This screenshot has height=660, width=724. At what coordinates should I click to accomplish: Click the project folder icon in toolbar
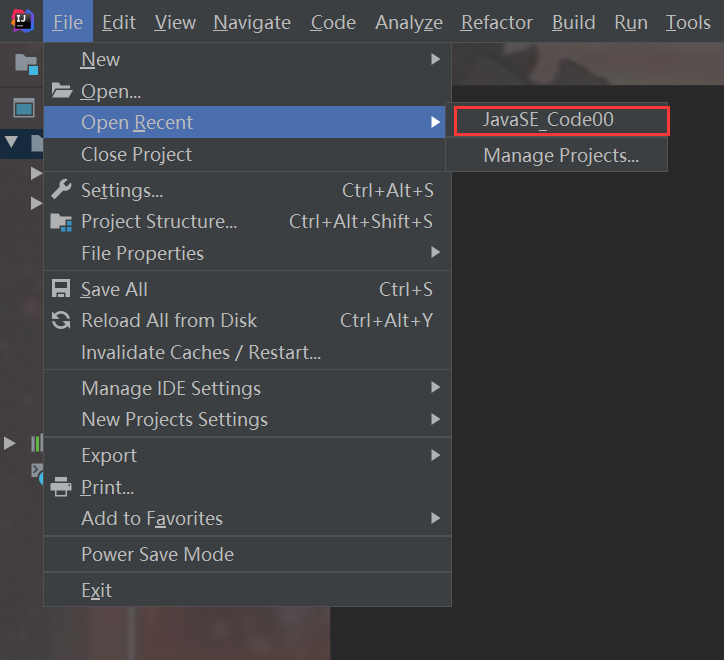pyautogui.click(x=25, y=64)
